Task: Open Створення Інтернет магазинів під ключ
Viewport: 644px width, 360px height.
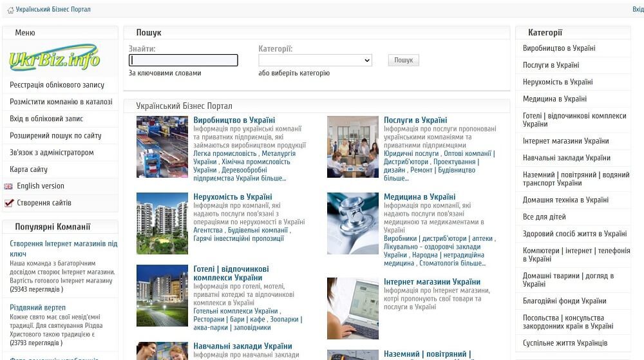Action: (x=64, y=249)
